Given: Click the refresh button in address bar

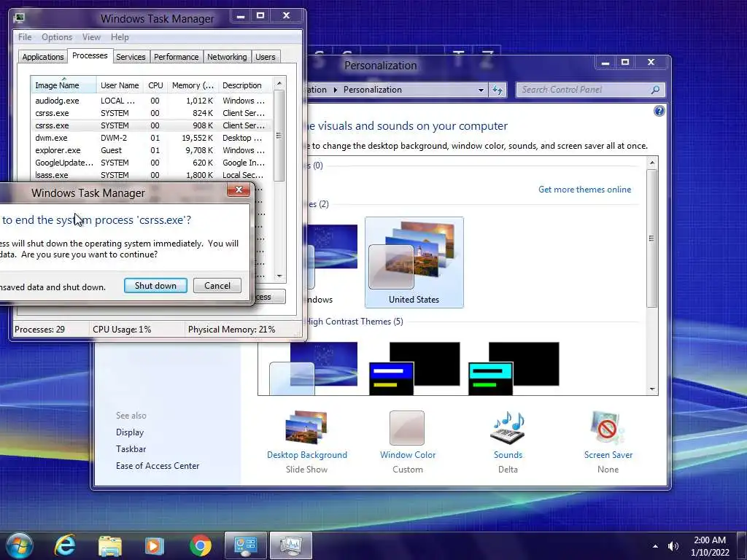Looking at the screenshot, I should 498,90.
